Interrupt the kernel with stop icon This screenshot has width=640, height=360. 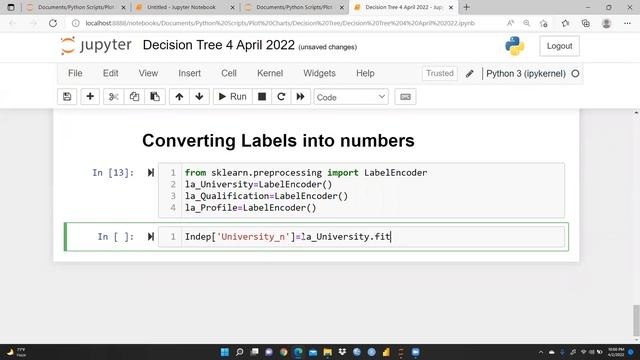[262, 97]
